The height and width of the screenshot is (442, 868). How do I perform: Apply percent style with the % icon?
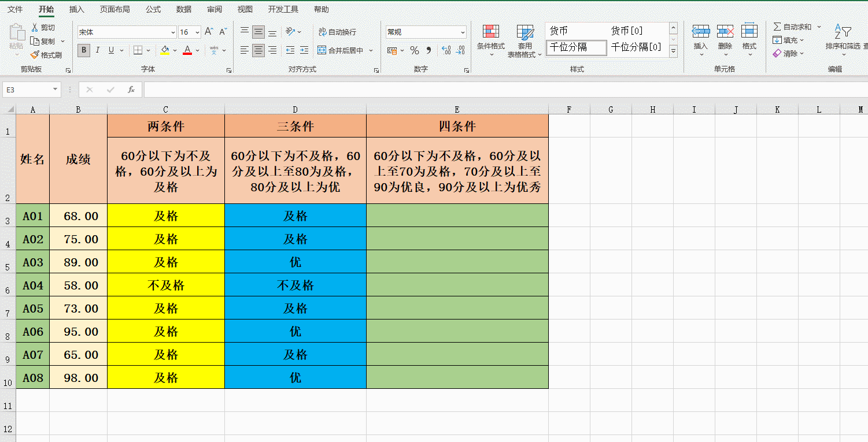click(415, 50)
